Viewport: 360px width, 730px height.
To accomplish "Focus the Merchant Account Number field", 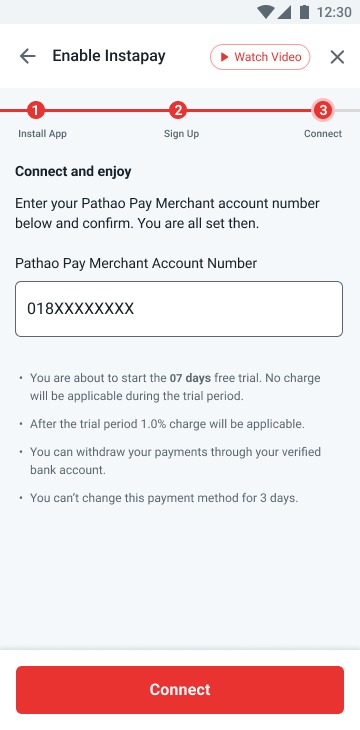I will (179, 309).
